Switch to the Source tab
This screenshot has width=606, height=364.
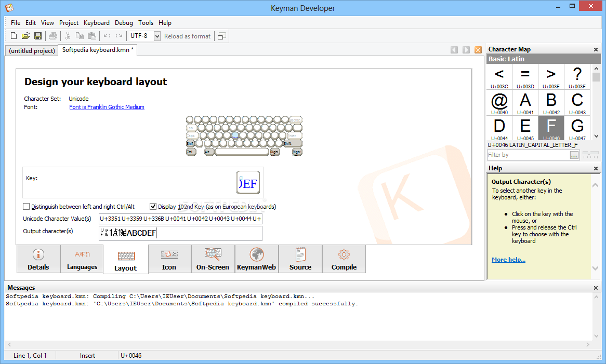pos(300,259)
